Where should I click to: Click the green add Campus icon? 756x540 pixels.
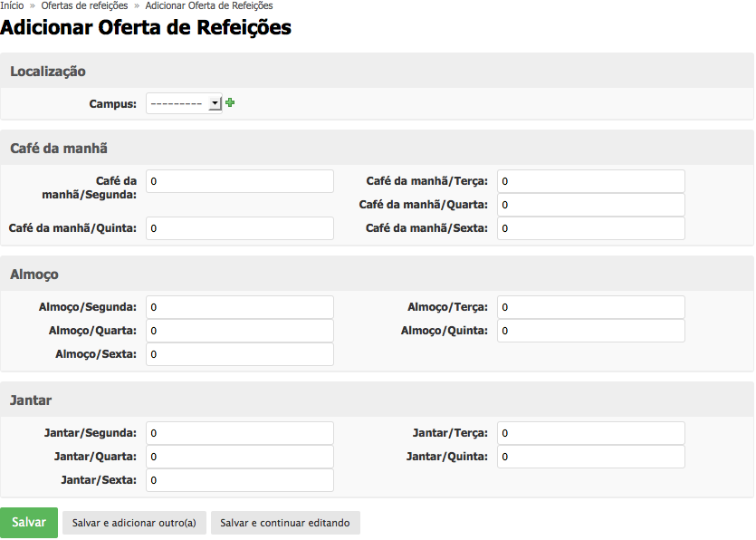point(229,102)
